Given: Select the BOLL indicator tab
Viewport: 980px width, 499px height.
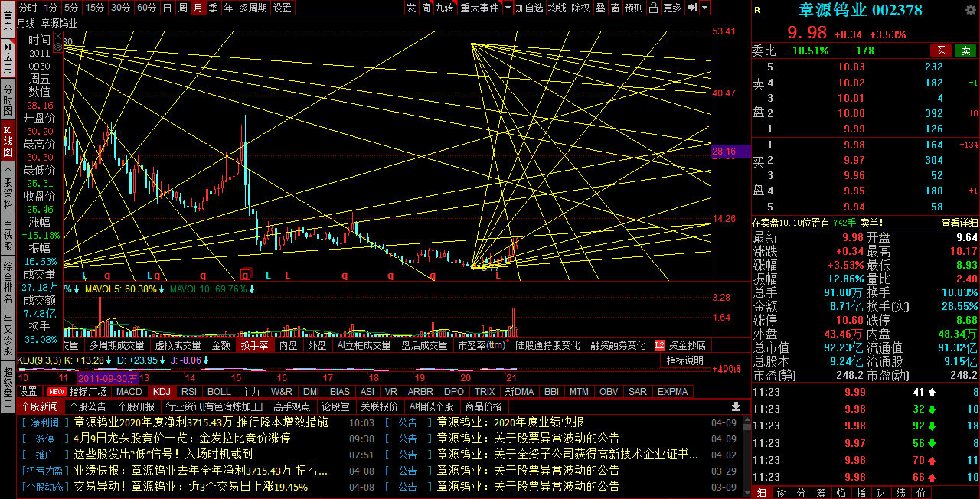Looking at the screenshot, I should pos(219,391).
